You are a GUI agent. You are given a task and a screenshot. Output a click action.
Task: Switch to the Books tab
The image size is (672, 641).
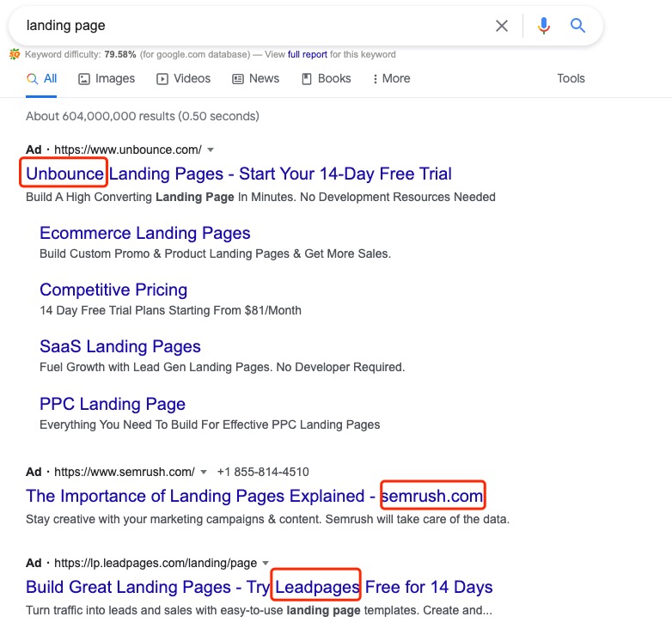point(327,79)
